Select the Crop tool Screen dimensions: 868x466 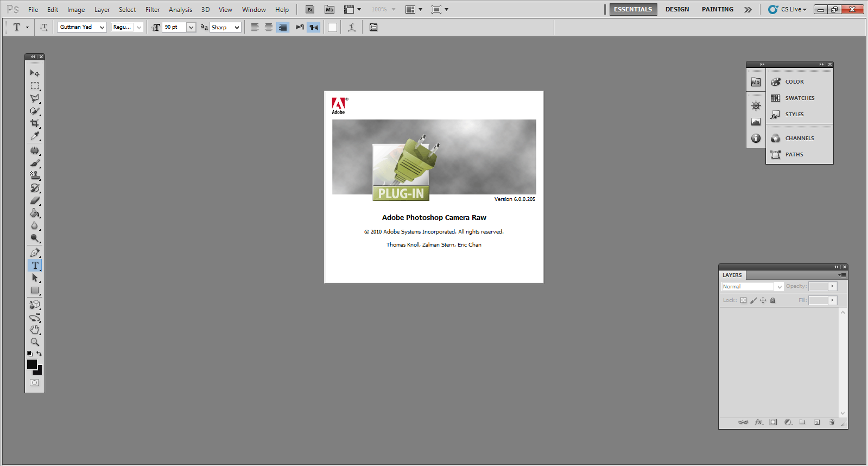35,123
